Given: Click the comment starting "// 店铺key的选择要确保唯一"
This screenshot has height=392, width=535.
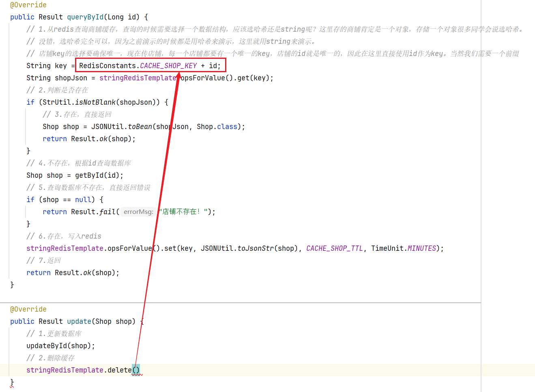Looking at the screenshot, I should (273, 54).
